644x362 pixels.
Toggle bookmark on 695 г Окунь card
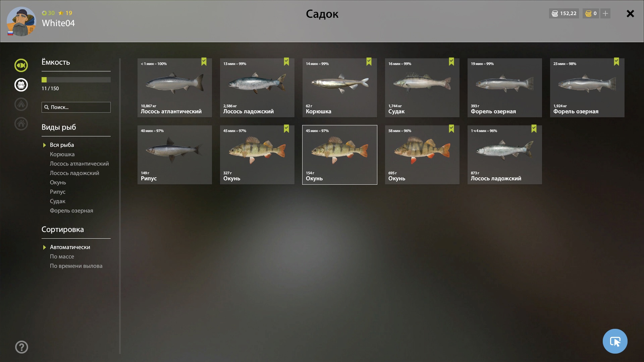[x=451, y=129]
